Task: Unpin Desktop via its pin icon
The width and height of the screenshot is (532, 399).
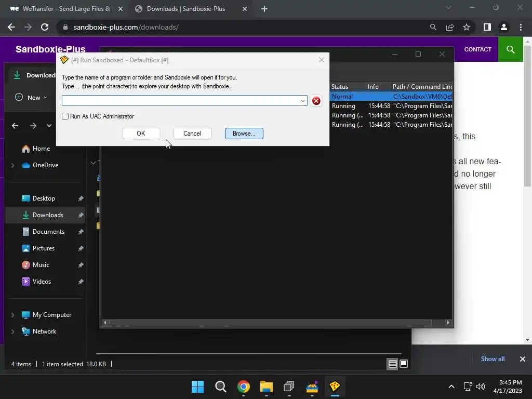Action: click(x=81, y=198)
